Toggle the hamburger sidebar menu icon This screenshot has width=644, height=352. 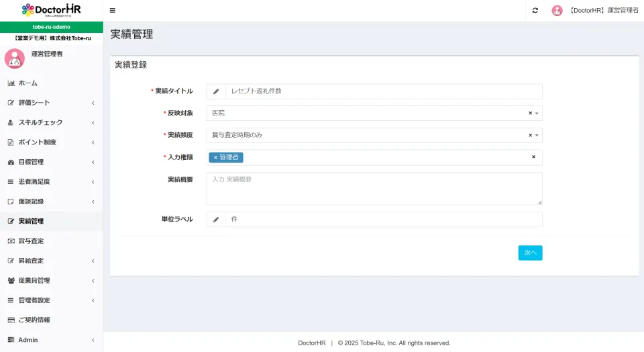(x=113, y=10)
